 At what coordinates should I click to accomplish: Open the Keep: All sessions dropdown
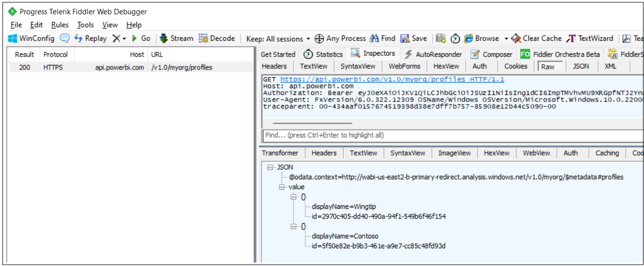coord(278,38)
